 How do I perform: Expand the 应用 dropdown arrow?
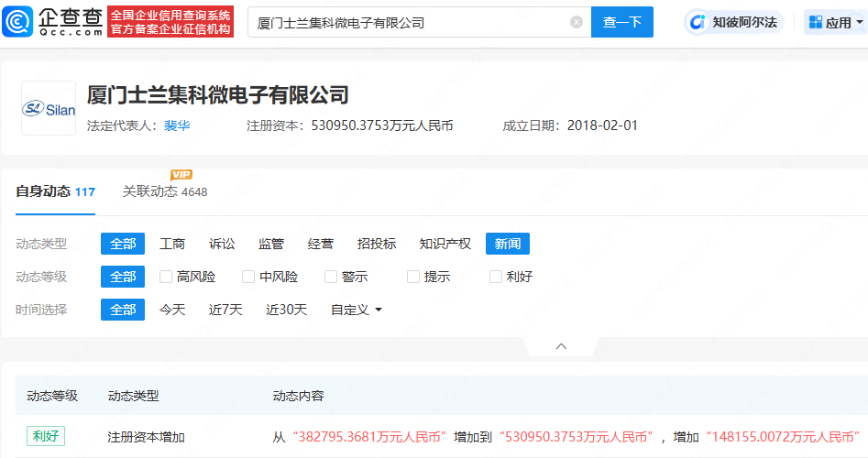[x=859, y=22]
